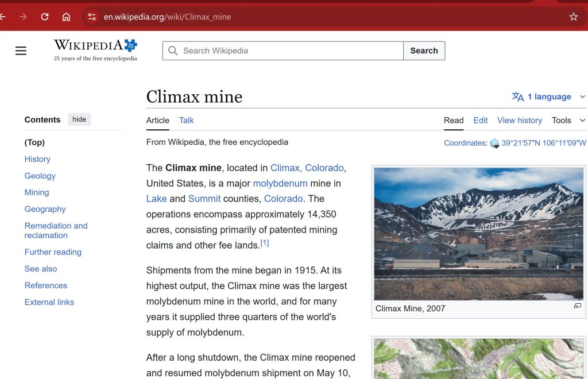Jump to Geology section in Contents

coord(40,176)
